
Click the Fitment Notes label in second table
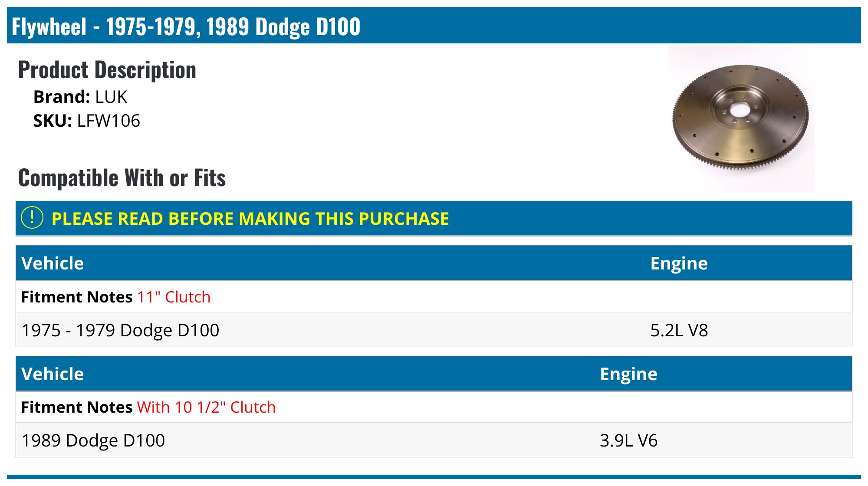click(76, 407)
